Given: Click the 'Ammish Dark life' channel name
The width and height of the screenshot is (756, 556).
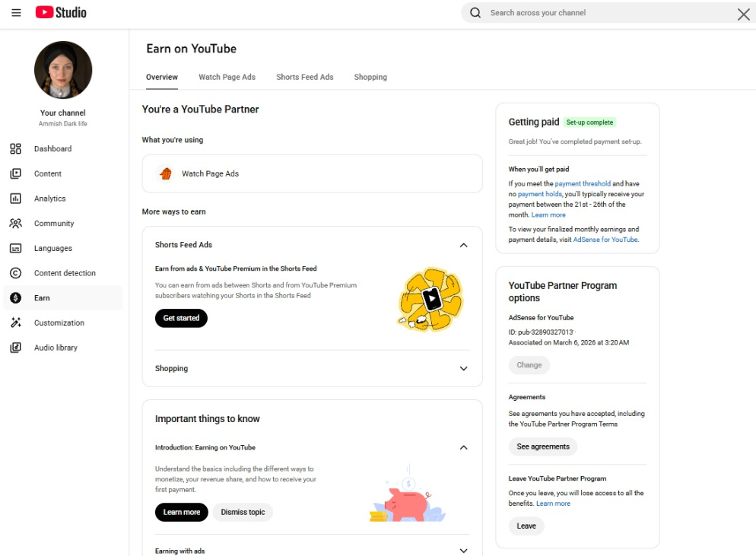Looking at the screenshot, I should click(62, 124).
